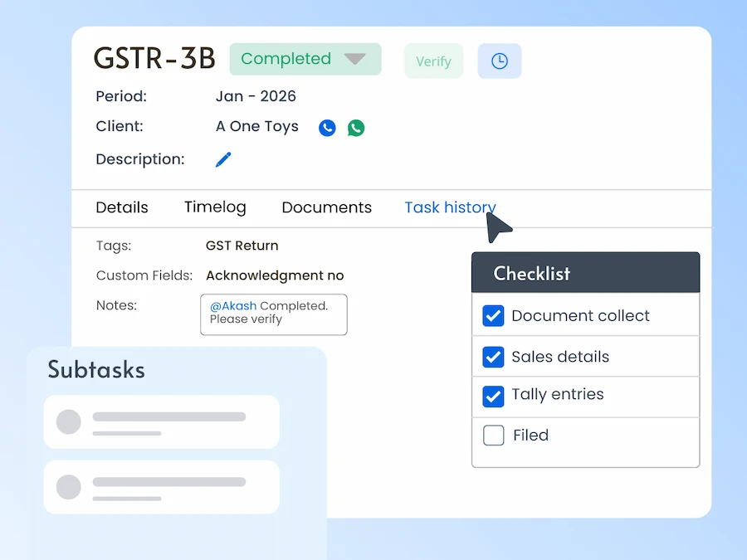Click the GST Return tag

pos(242,246)
